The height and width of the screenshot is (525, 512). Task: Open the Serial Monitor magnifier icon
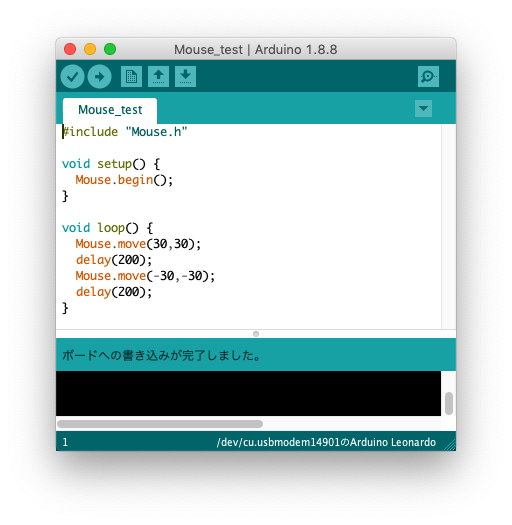[x=428, y=77]
